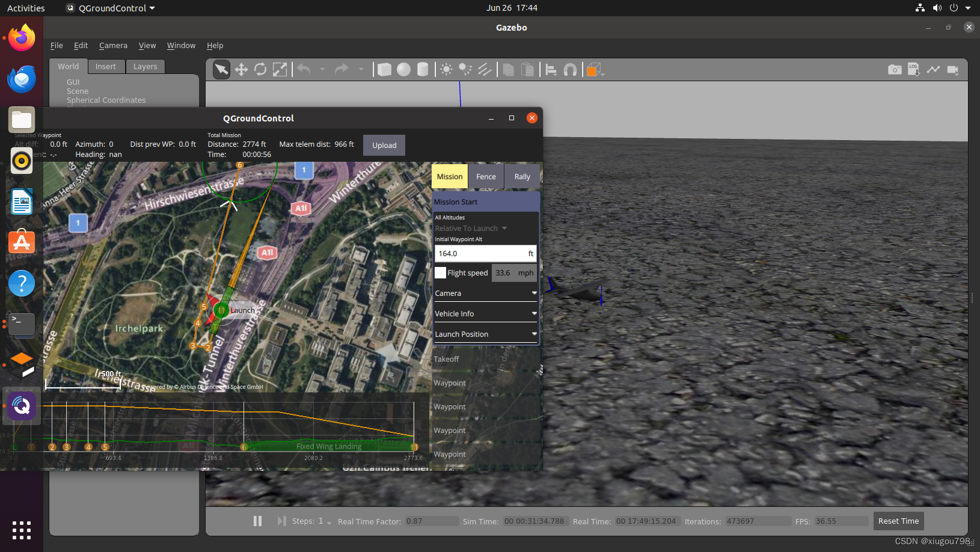Insert a cylinder shape
Viewport: 980px width, 552px height.
(423, 70)
